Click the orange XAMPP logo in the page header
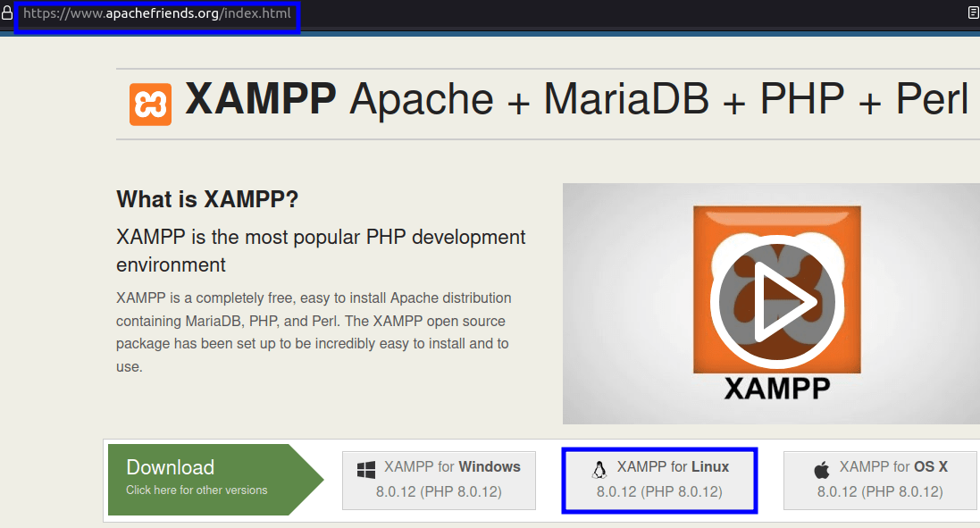The width and height of the screenshot is (980, 528). pyautogui.click(x=150, y=98)
